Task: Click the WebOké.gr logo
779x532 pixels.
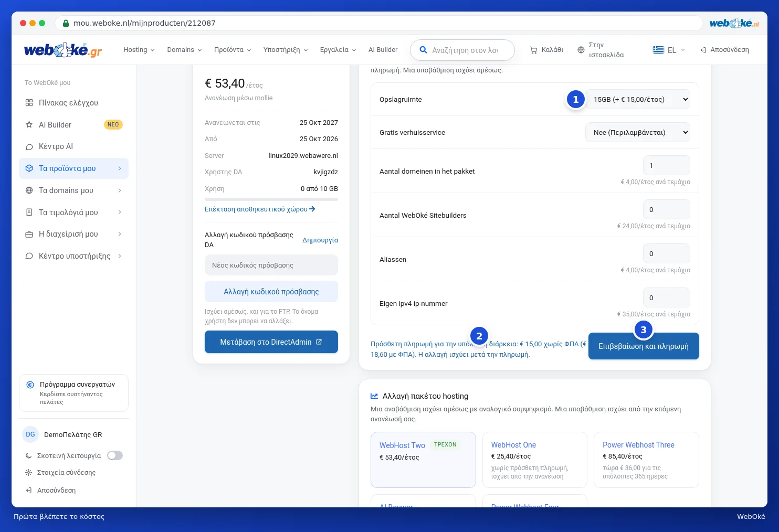Action: (x=63, y=50)
